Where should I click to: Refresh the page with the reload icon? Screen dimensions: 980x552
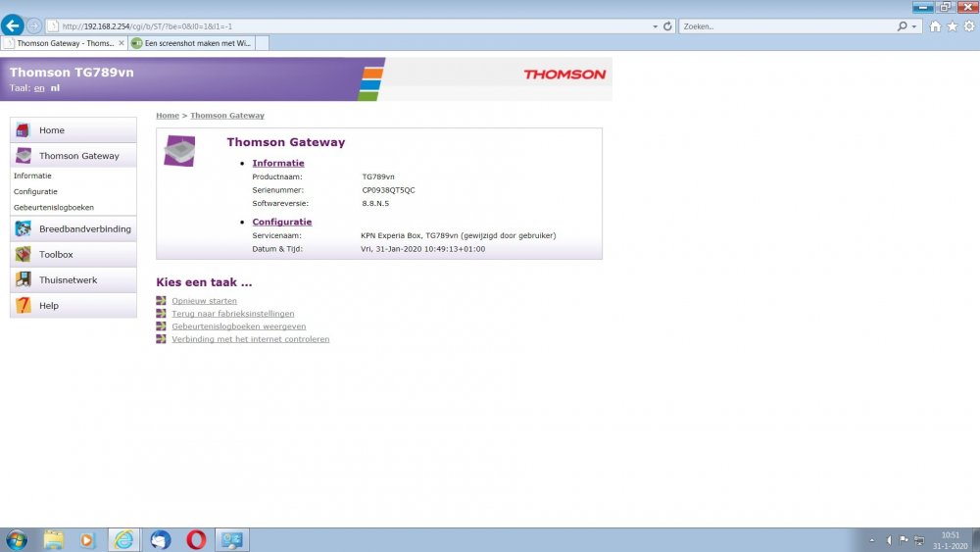point(667,26)
